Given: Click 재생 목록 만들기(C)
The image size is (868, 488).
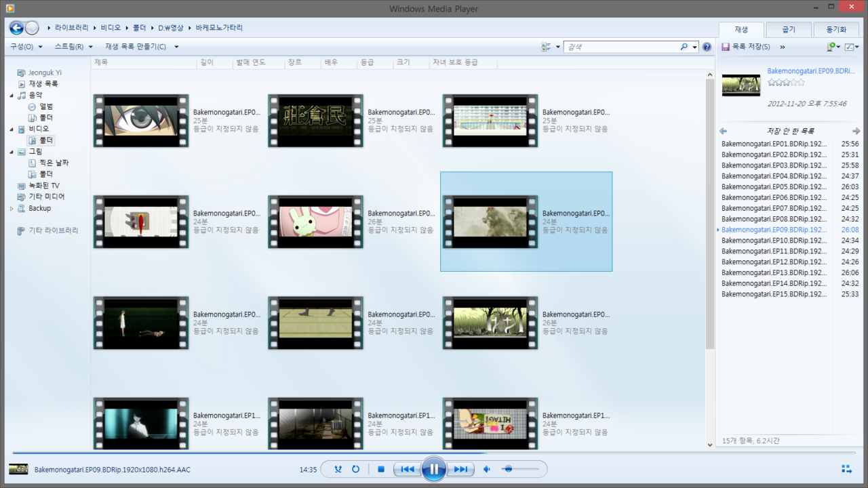Looking at the screenshot, I should coord(136,47).
